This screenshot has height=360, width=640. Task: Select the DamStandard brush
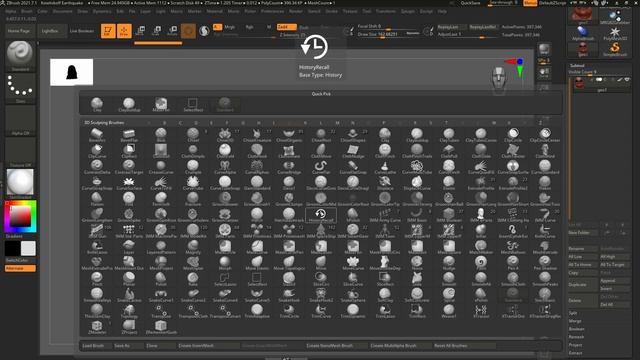[x=257, y=183]
